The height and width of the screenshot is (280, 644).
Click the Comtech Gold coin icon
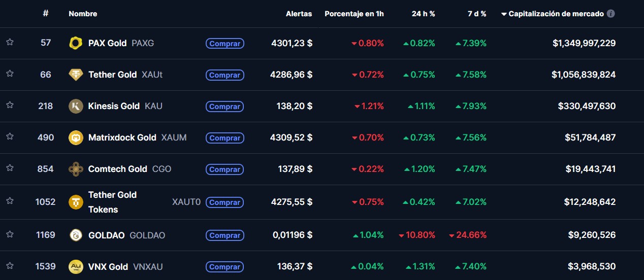[76, 169]
